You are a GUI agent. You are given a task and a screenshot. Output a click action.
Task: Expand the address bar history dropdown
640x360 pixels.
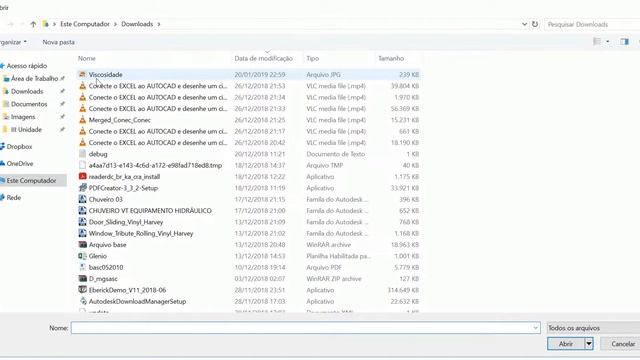click(524, 24)
